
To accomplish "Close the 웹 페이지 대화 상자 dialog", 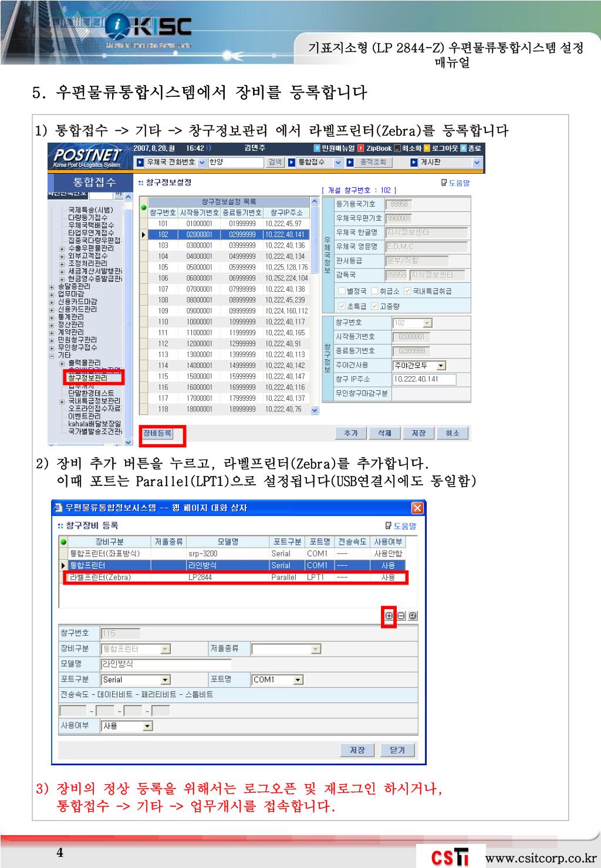I will 417,508.
